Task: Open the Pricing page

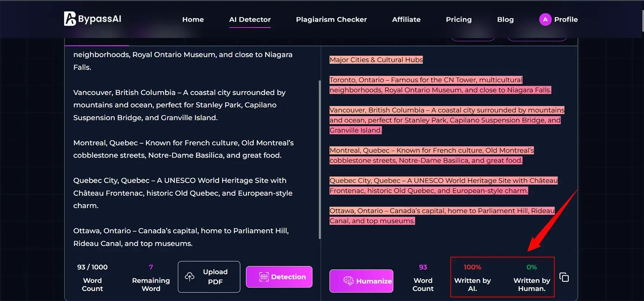Action: point(458,19)
